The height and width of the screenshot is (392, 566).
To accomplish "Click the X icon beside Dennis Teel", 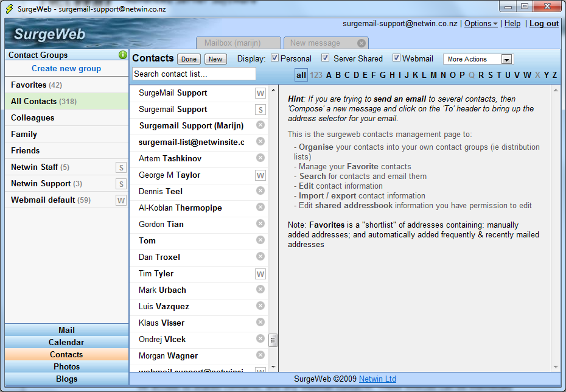I will click(x=260, y=191).
